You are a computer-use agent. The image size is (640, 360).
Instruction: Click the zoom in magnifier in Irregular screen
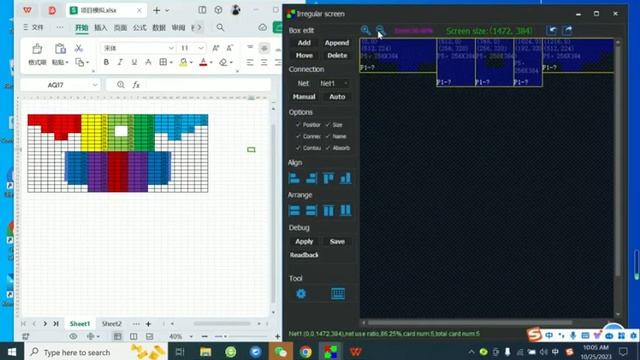click(366, 30)
